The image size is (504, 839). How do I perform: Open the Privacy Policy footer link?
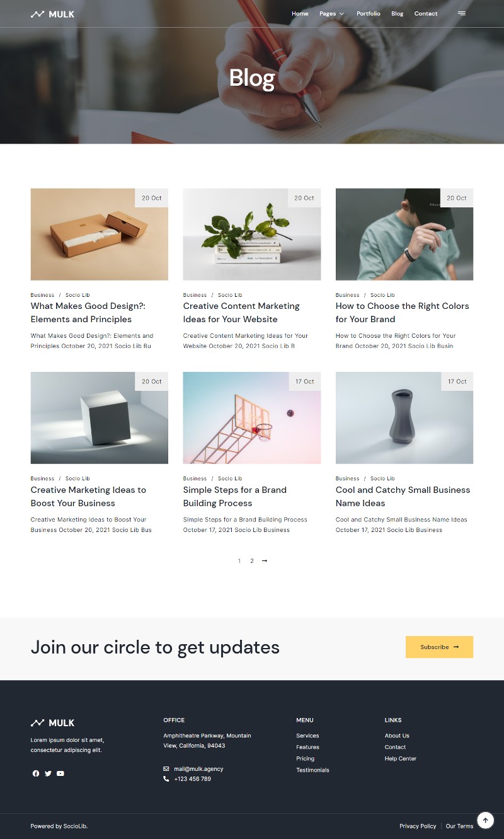pos(418,826)
